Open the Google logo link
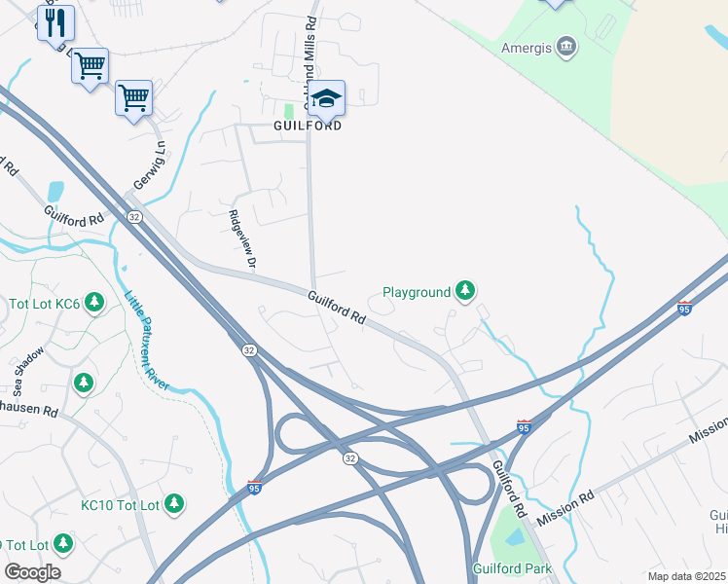The image size is (728, 584). point(32,572)
